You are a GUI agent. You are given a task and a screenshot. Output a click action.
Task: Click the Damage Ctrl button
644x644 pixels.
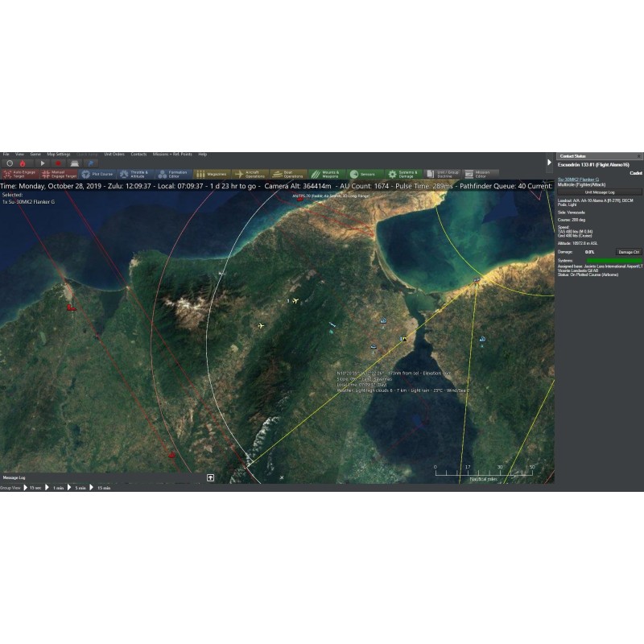(629, 252)
